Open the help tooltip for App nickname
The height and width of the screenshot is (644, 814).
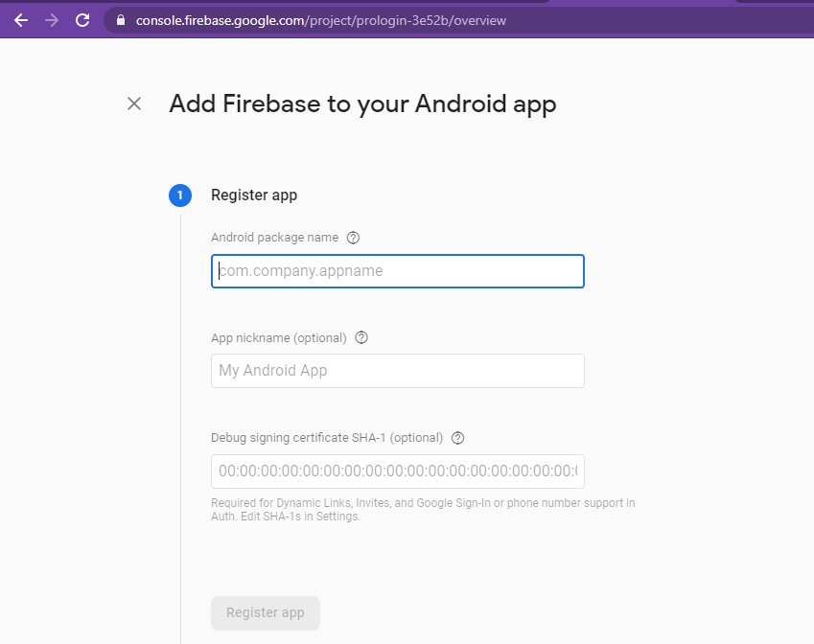click(x=361, y=337)
